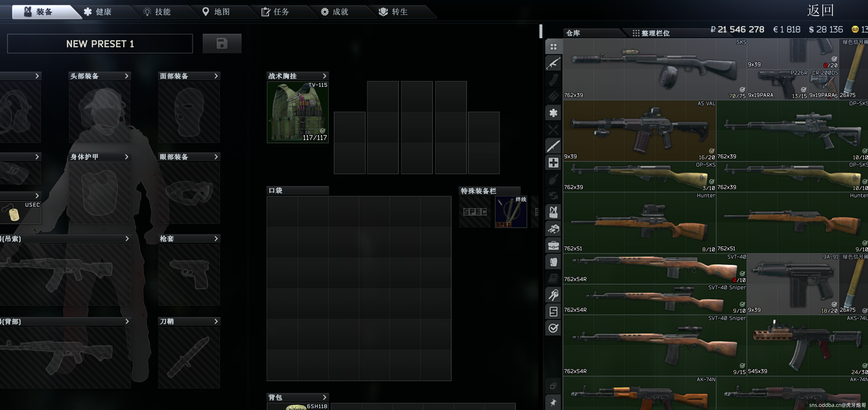Open the 健康 health tab
The height and width of the screenshot is (410, 868).
click(x=98, y=12)
